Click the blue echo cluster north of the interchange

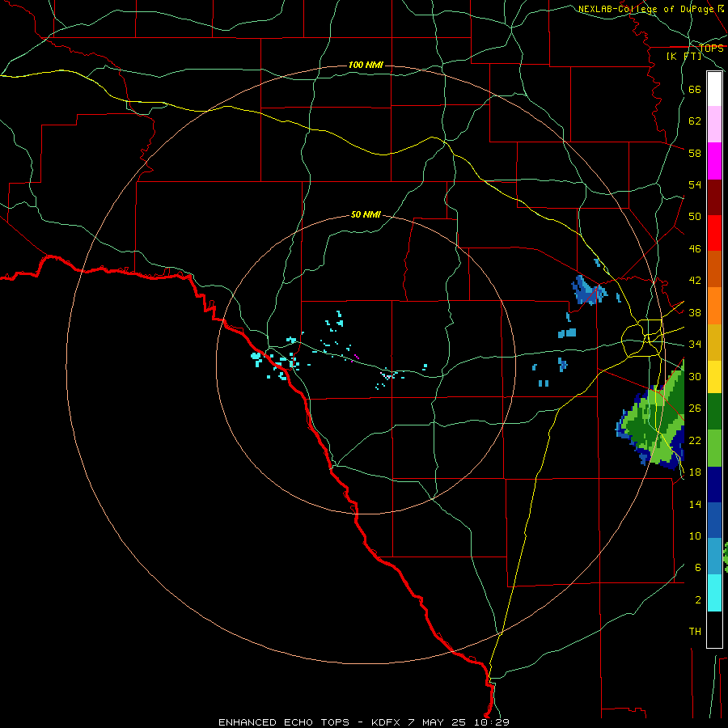[x=589, y=290]
